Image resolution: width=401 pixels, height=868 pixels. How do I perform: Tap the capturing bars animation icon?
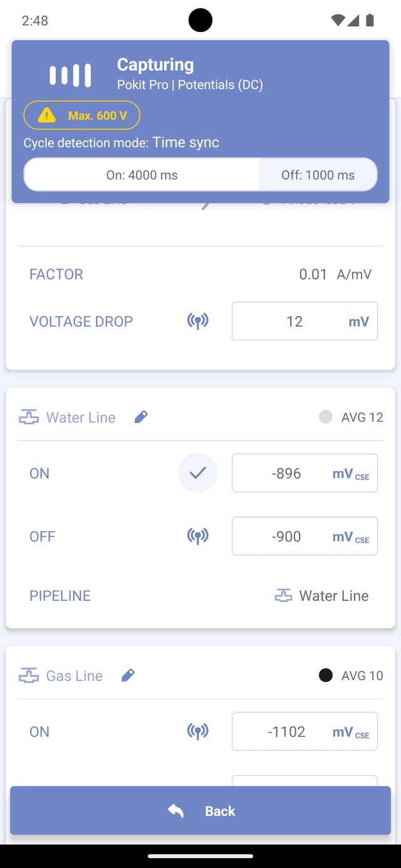point(70,75)
